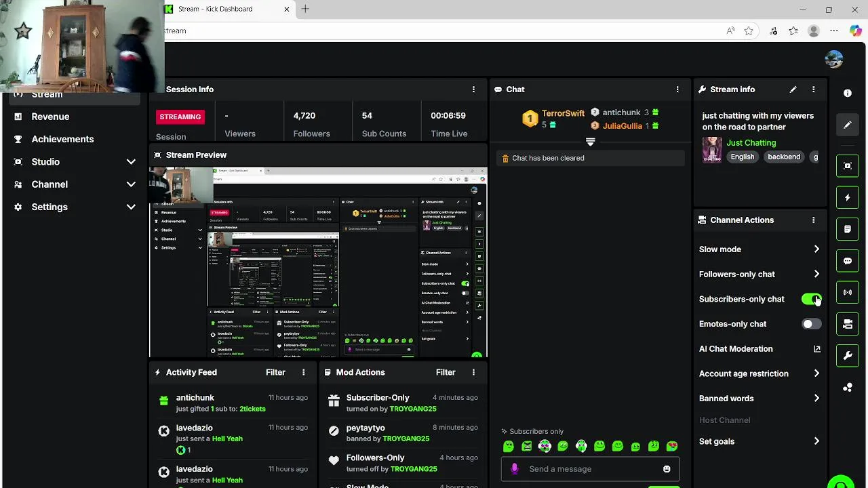This screenshot has height=488, width=868.
Task: Click the green chat bubble button bottom right
Action: tap(841, 483)
